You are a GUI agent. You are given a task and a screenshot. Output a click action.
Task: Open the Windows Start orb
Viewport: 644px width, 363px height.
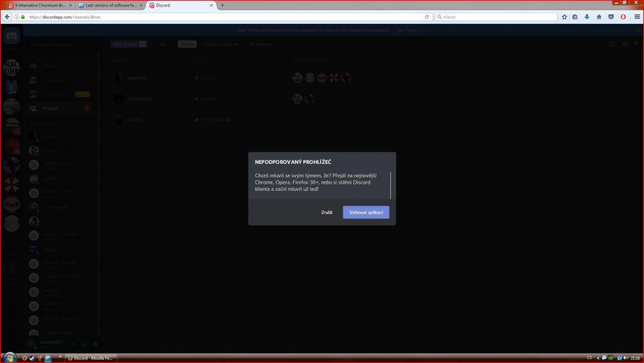coord(9,357)
